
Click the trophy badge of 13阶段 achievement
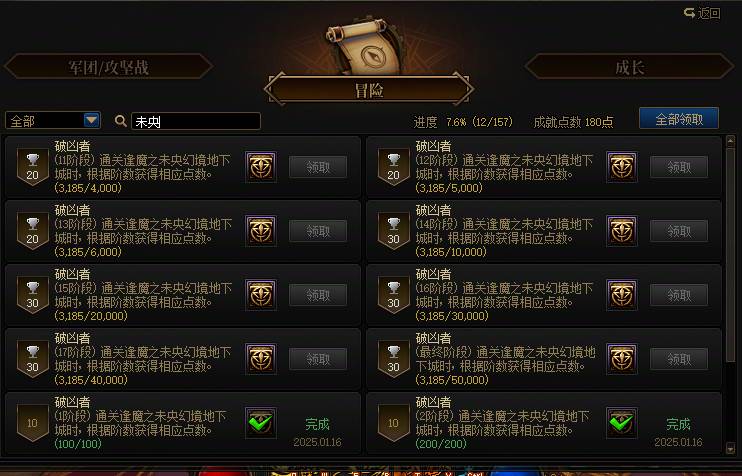tap(33, 231)
